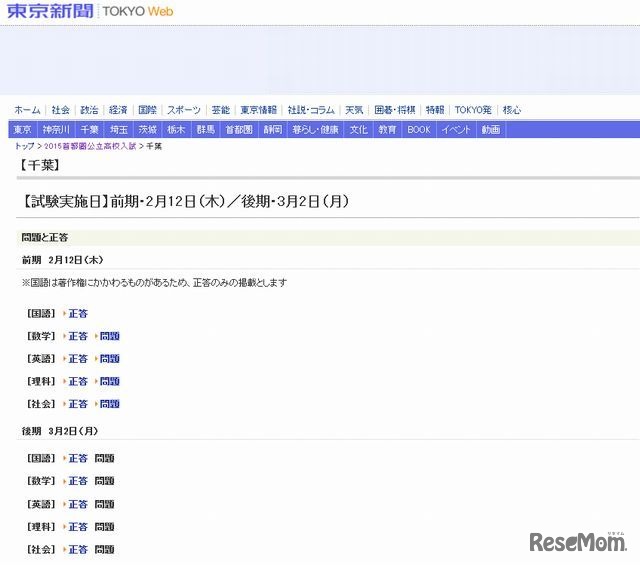
Task: Open the 核心 section
Action: click(x=511, y=110)
